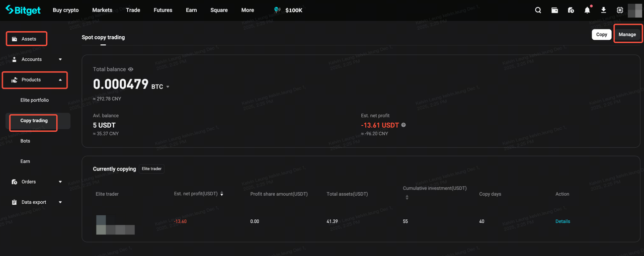Expand the Accounts sidebar section

click(x=60, y=59)
